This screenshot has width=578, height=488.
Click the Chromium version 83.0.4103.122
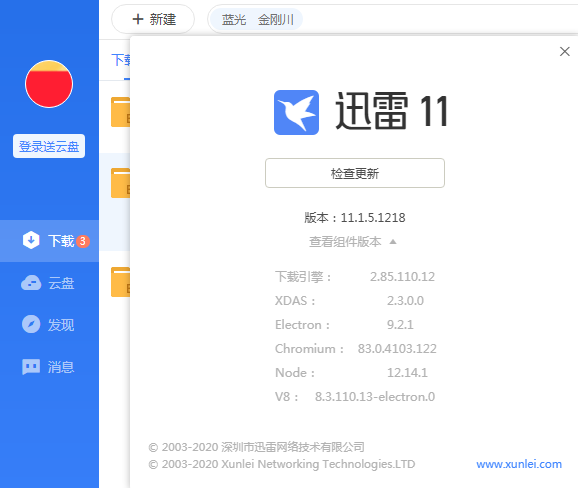click(x=397, y=349)
